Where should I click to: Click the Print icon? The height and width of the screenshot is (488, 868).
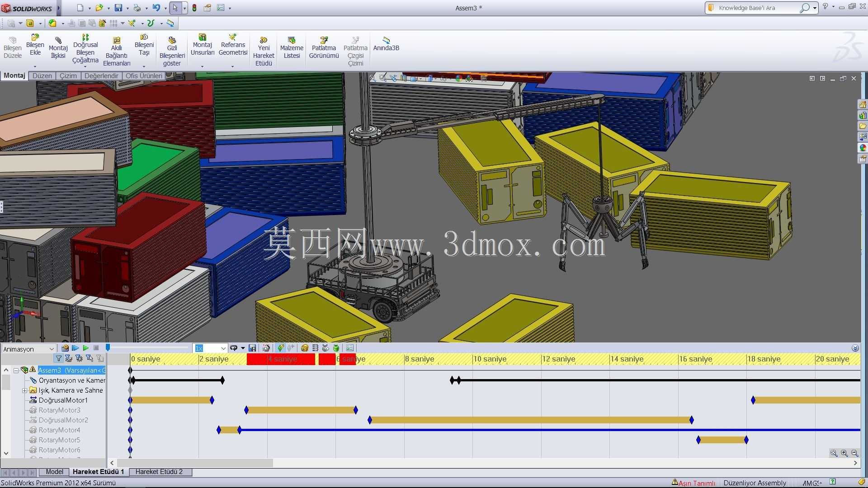pos(137,8)
